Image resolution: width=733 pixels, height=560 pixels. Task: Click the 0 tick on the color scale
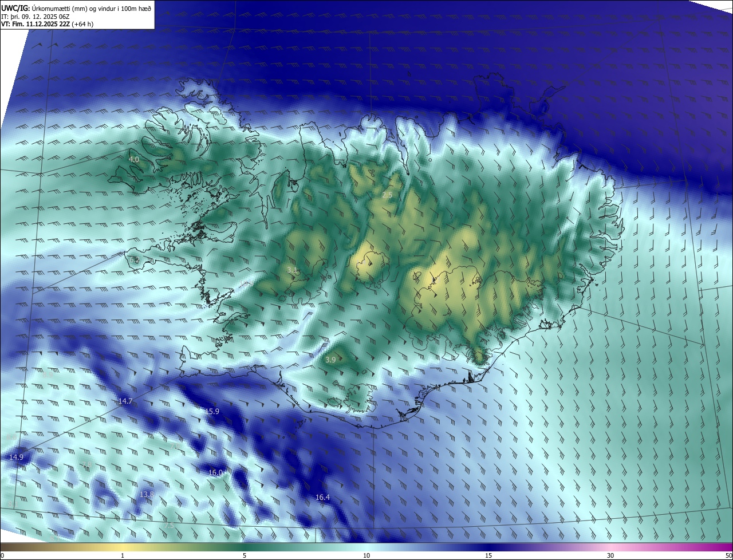pos(3,555)
